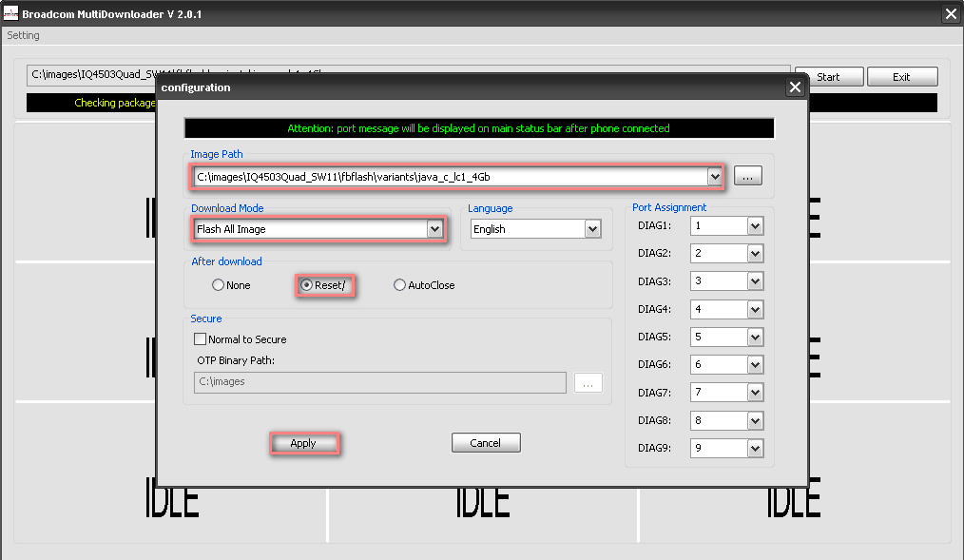
Task: Select the None radio button under After download
Action: click(x=218, y=285)
